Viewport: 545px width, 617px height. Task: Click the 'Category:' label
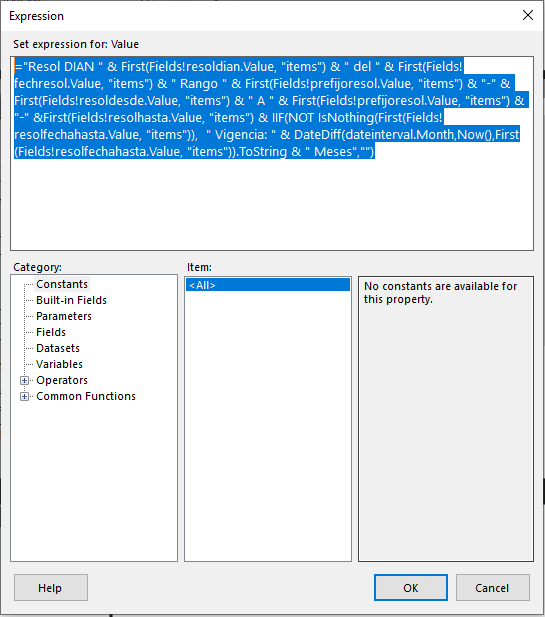[x=37, y=267]
